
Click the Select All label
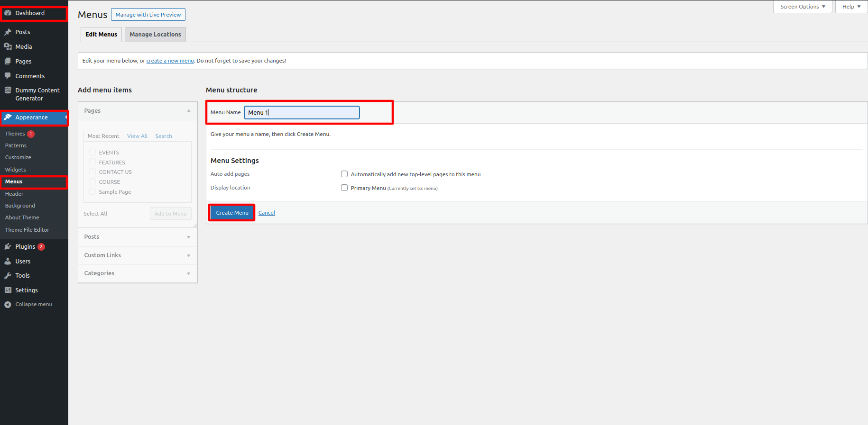click(95, 214)
